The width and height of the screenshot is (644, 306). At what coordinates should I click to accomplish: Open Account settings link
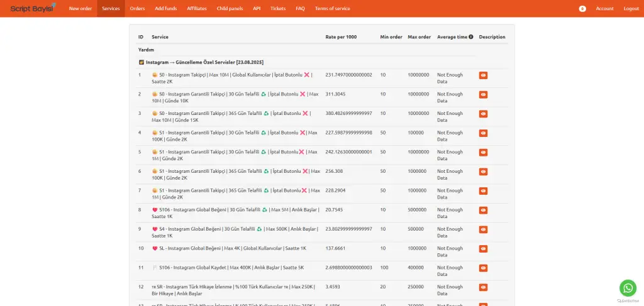click(604, 9)
